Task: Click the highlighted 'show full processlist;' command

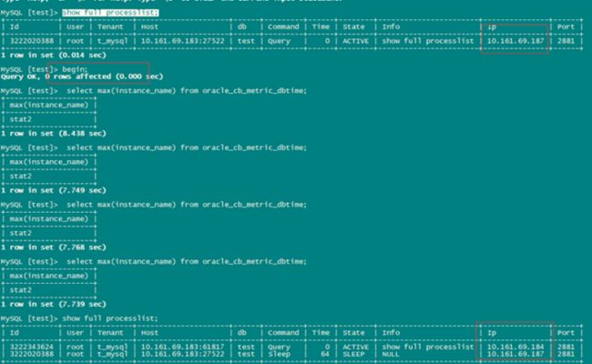Action: point(110,13)
